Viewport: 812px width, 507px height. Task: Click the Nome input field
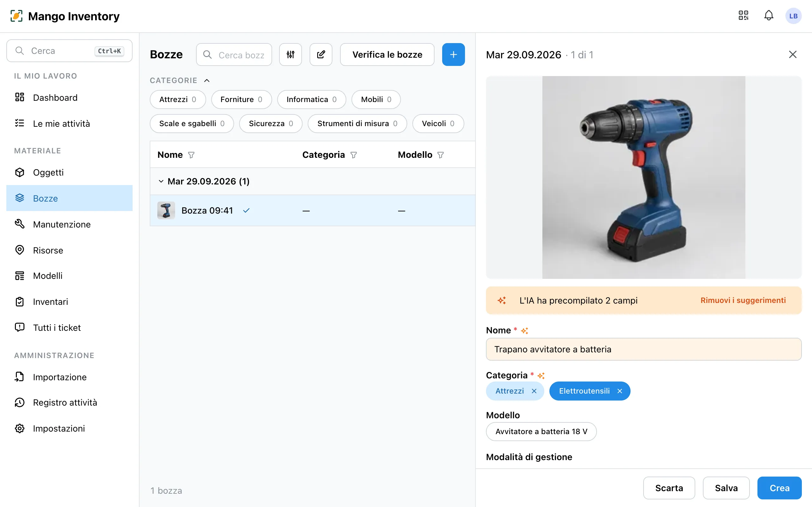click(644, 349)
